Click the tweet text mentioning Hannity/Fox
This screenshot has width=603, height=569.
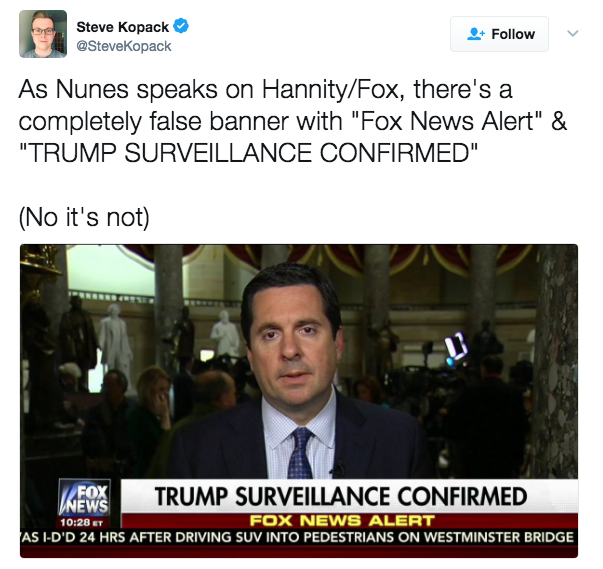[293, 121]
